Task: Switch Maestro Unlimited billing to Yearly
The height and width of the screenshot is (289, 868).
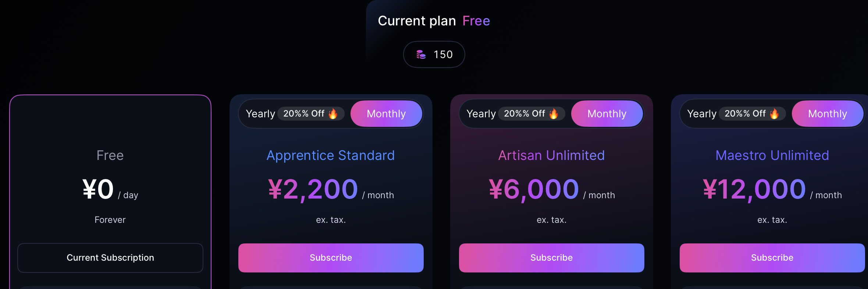Action: click(702, 114)
